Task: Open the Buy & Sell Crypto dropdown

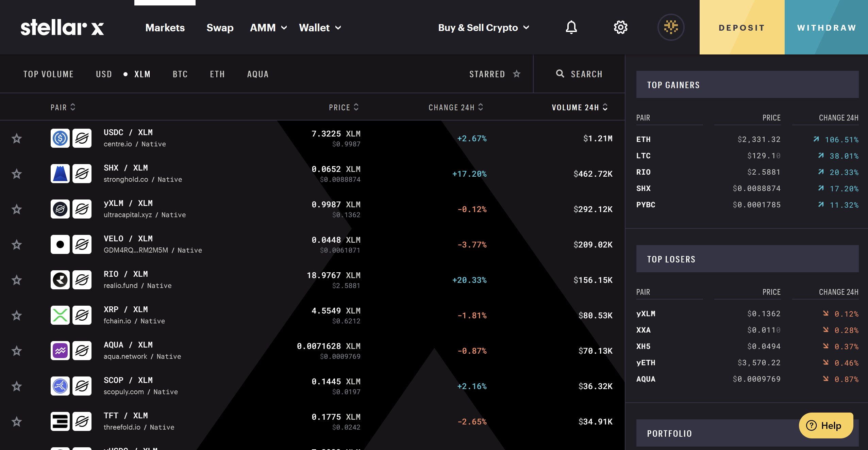Action: pyautogui.click(x=483, y=28)
